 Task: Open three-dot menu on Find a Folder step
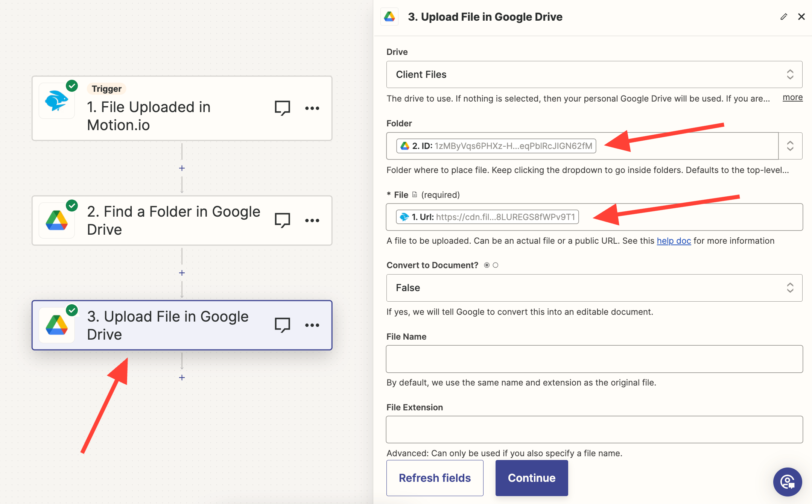(x=312, y=220)
